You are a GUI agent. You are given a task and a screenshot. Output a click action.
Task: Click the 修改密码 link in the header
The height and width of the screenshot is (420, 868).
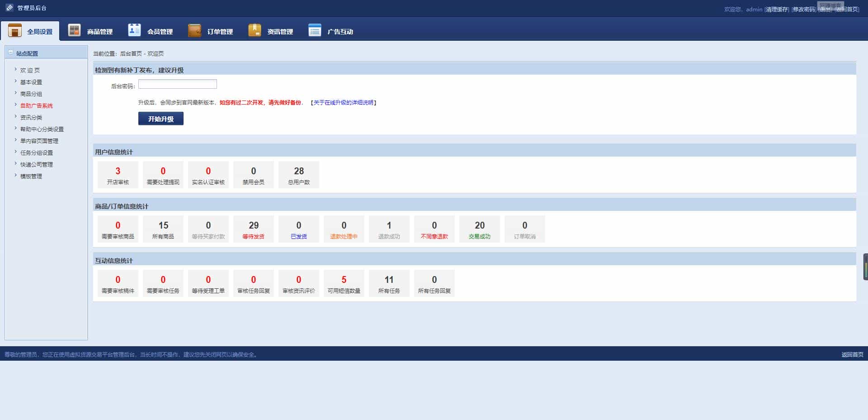click(x=804, y=9)
